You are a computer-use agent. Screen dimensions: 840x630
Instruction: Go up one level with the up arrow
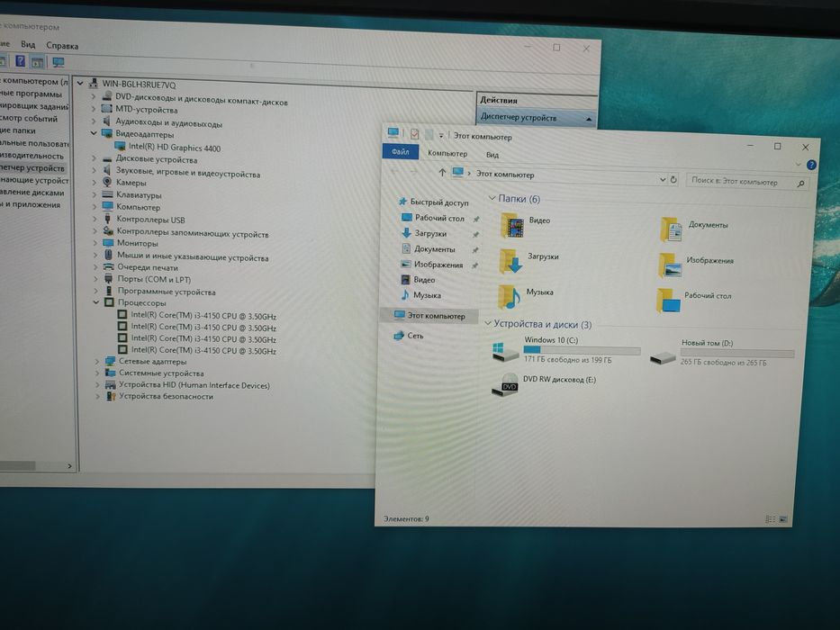[442, 172]
